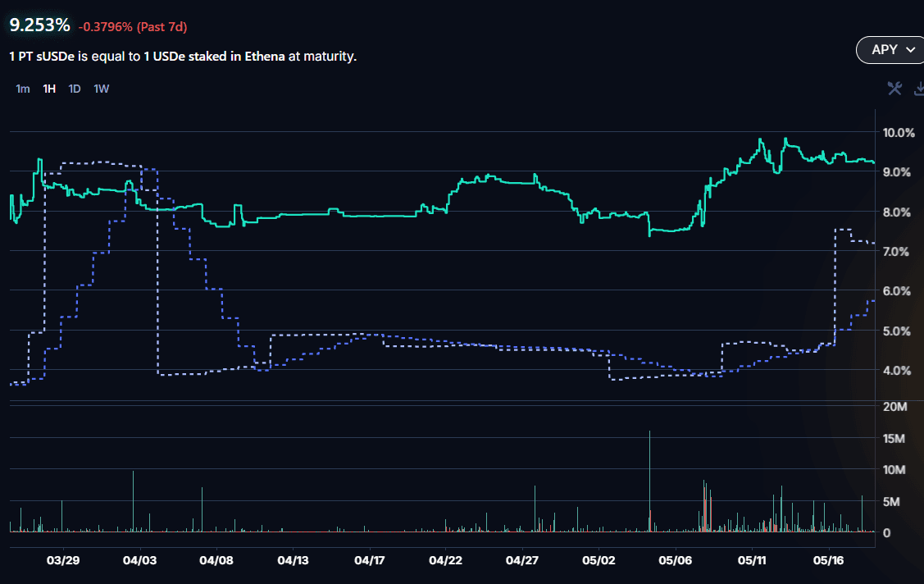Click the 20M volume axis label
Screen dimensions: 924x584
894,407
